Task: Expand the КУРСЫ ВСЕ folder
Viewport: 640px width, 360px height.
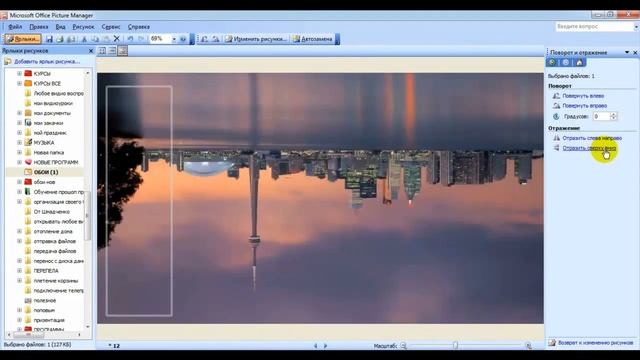Action: pyautogui.click(x=19, y=83)
